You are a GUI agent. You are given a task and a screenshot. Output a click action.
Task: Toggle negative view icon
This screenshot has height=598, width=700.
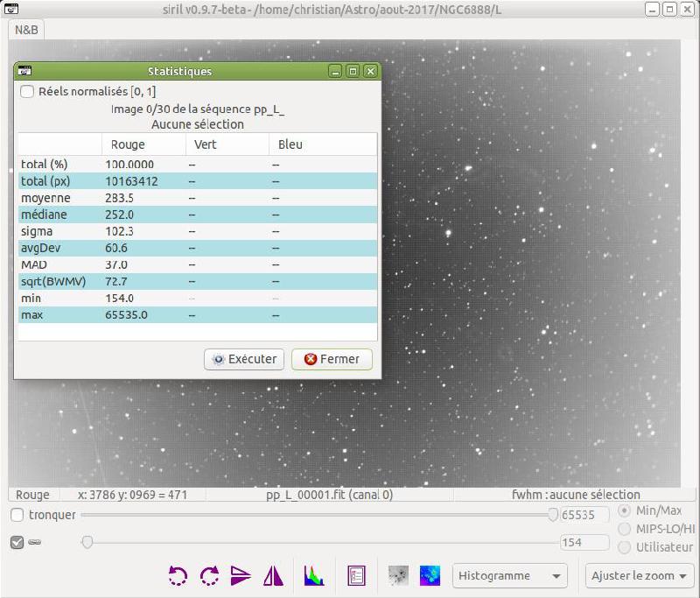coord(398,575)
